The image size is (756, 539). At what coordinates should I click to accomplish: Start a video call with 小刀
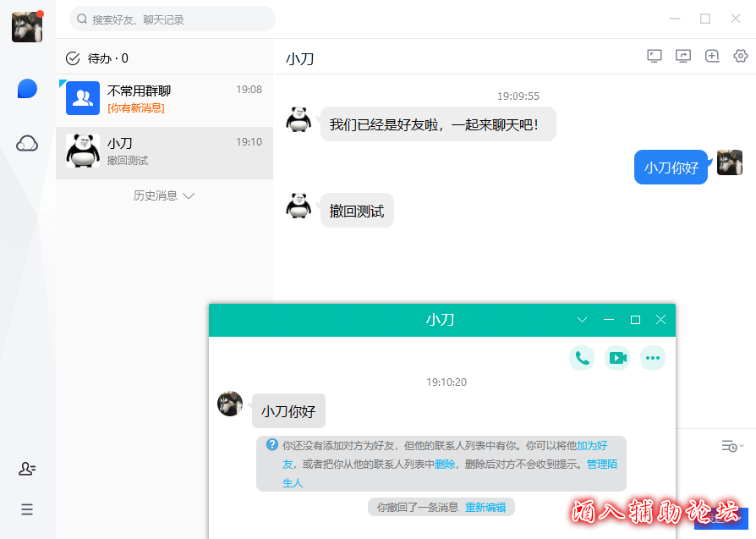click(x=616, y=357)
